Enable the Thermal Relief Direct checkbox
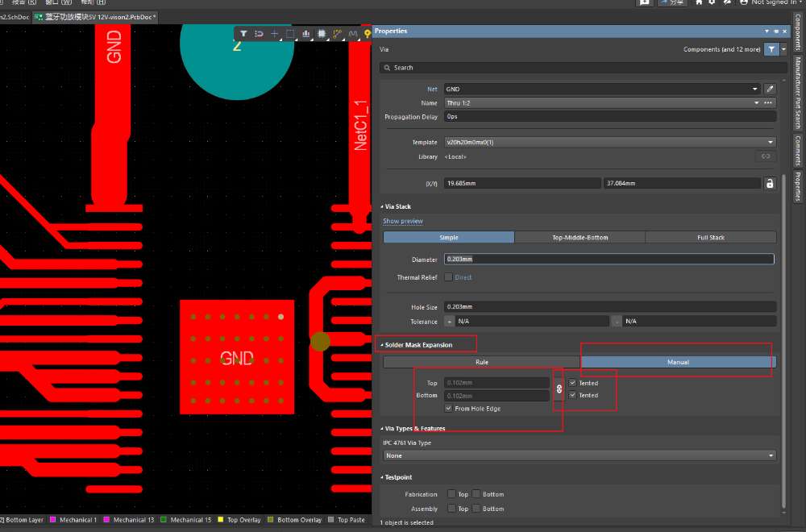This screenshot has height=532, width=806. (448, 277)
